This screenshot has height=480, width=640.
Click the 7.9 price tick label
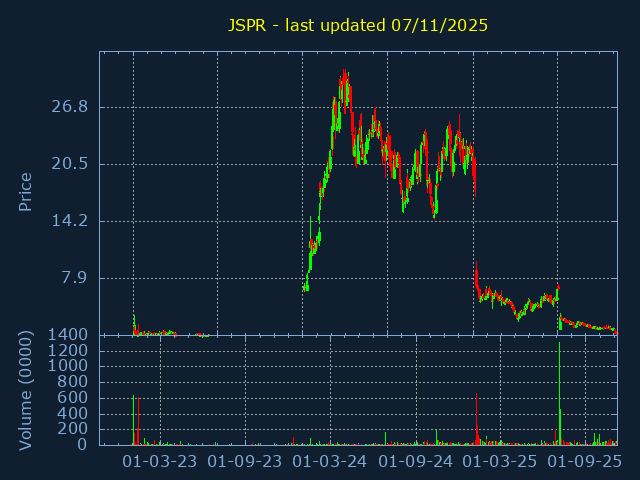click(74, 278)
